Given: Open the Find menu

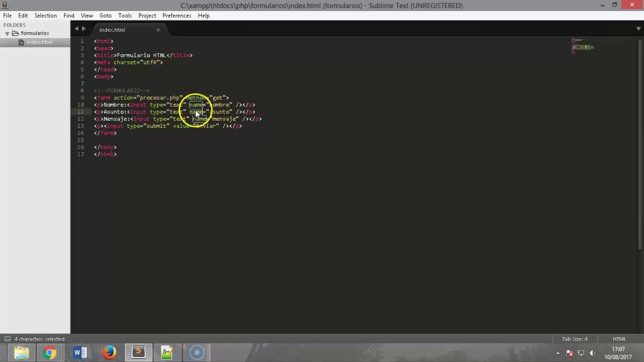Looking at the screenshot, I should [69, 16].
